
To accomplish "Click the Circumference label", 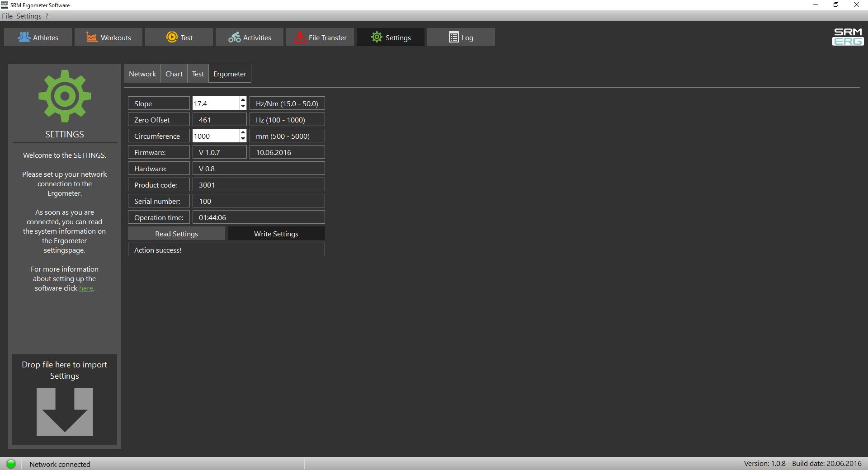I will pyautogui.click(x=159, y=136).
